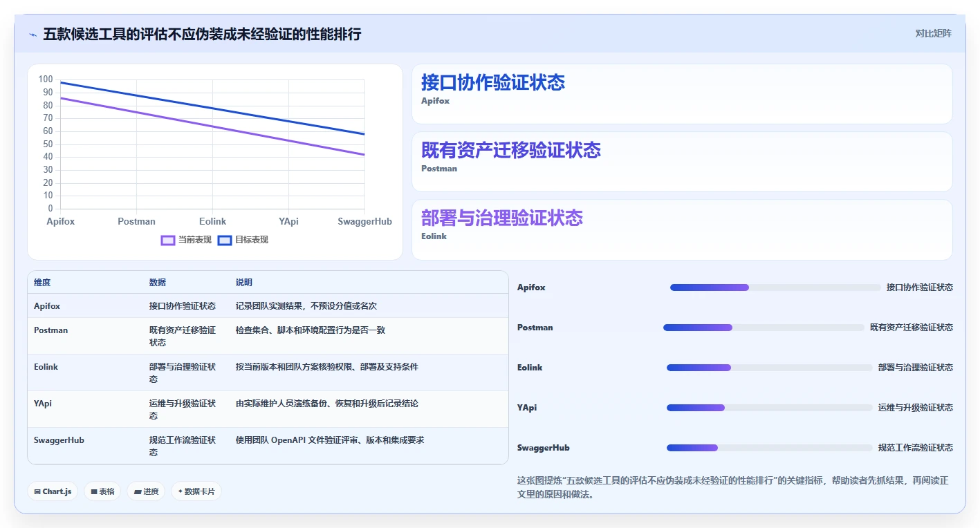Toggle the 当前表现 purple legend swatch
Viewport: 980px width, 528px height.
point(168,240)
